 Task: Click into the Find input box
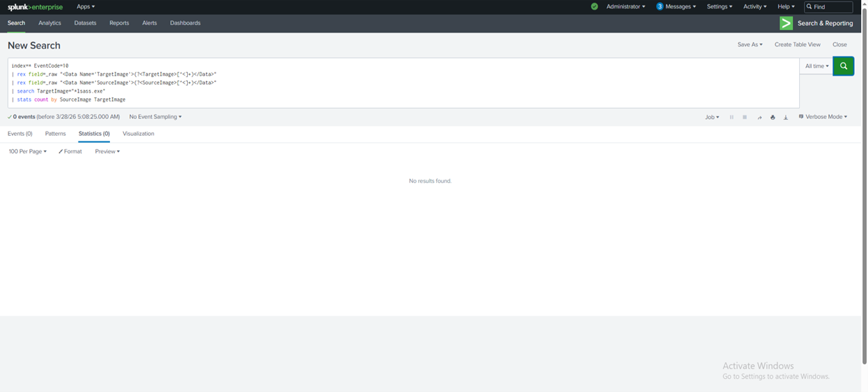(828, 6)
